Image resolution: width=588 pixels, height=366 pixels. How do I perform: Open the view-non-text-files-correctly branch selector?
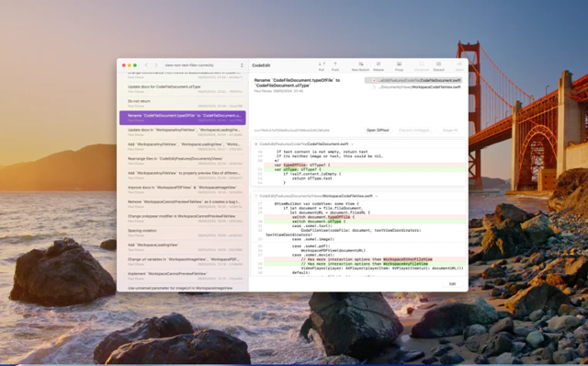click(204, 65)
